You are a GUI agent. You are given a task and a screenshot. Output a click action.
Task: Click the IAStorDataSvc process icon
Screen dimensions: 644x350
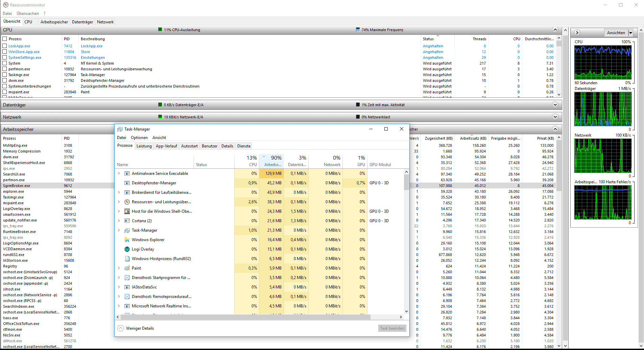click(x=127, y=287)
